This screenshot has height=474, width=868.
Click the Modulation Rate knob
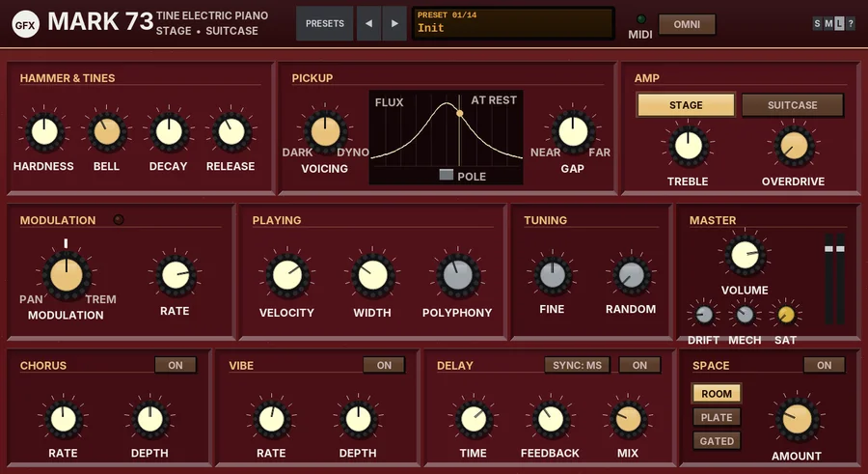coord(176,275)
